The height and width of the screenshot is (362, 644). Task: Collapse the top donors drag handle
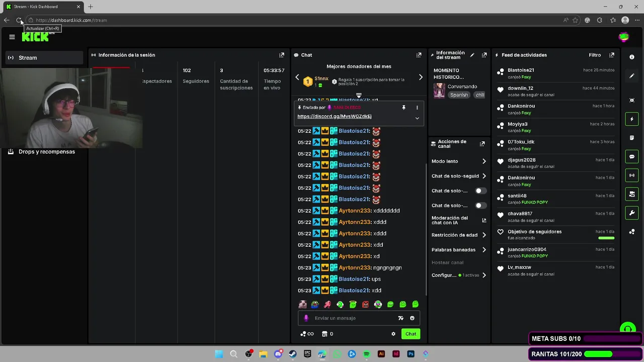[359, 95]
